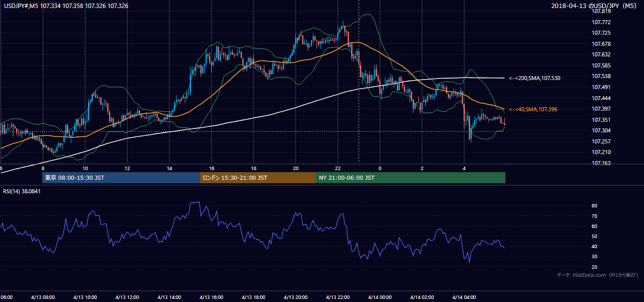Click the Tokyo session bar 東京 08:00-15:30 JST
This screenshot has height=302, width=644.
(x=121, y=178)
